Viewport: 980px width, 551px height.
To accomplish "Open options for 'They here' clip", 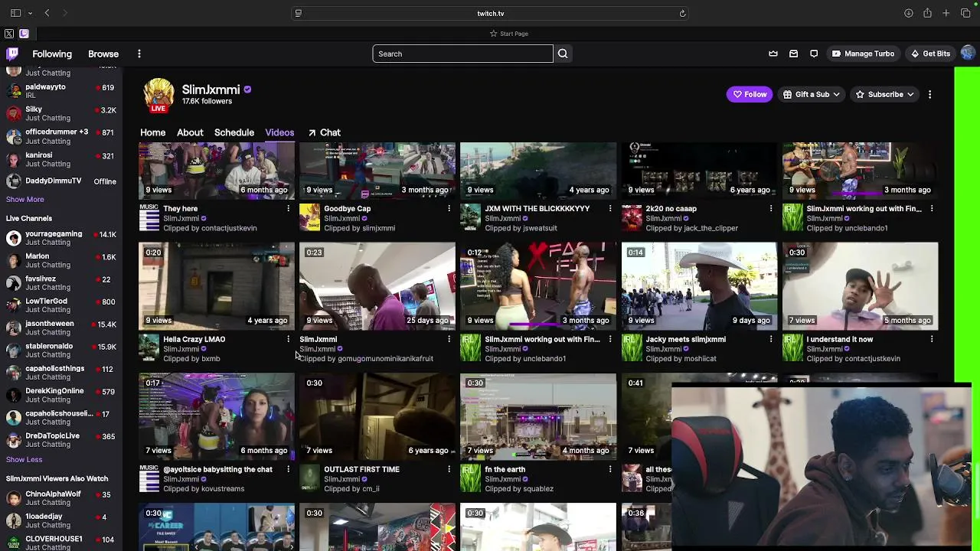I will pos(289,208).
